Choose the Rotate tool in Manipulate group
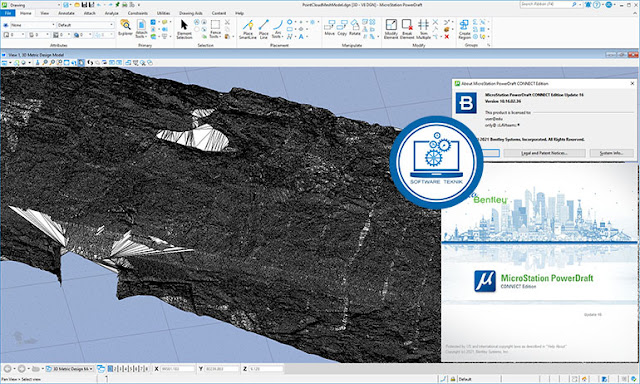 coord(355,28)
